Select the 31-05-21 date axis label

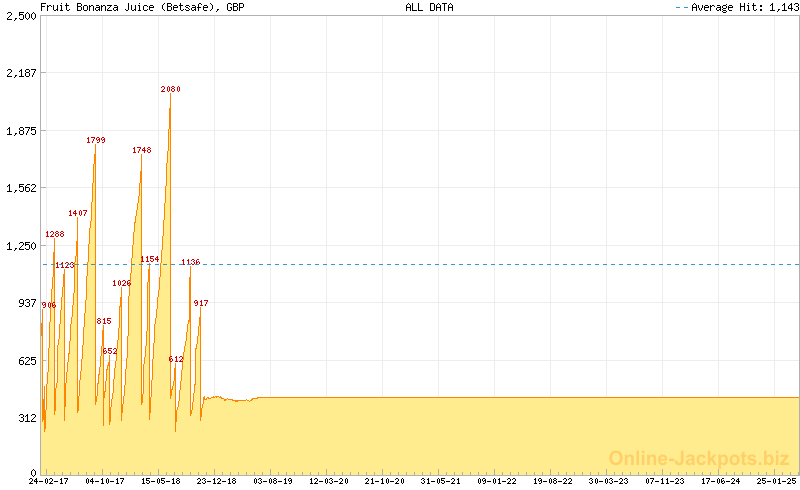pos(440,481)
